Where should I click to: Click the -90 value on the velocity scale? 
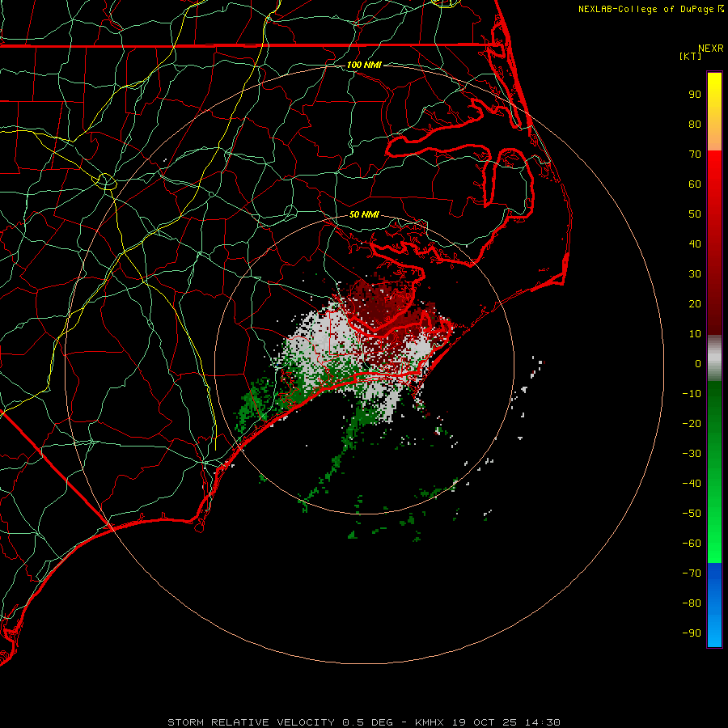pyautogui.click(x=692, y=633)
